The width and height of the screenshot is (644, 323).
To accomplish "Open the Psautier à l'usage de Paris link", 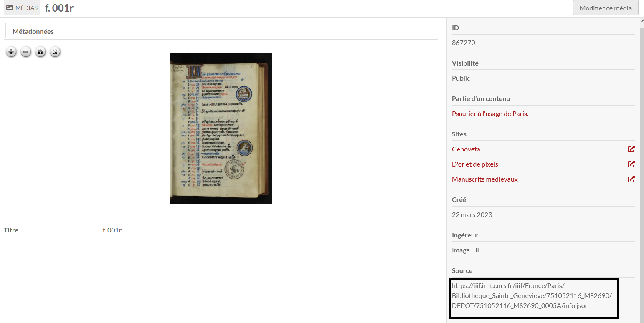I will click(x=489, y=113).
